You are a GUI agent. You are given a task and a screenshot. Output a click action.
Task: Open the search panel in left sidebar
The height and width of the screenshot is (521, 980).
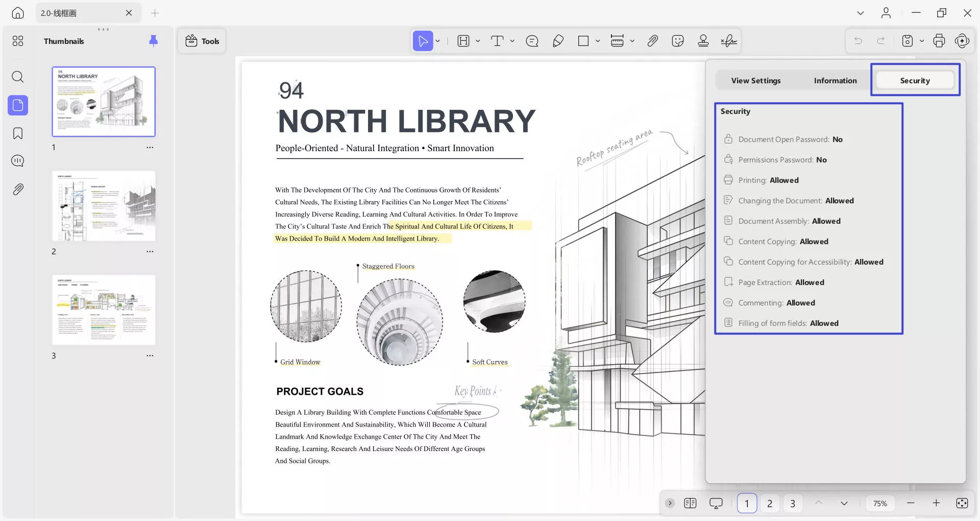(18, 77)
